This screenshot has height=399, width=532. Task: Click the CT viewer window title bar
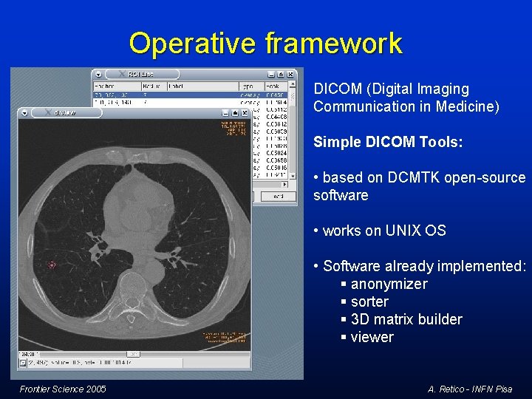134,113
